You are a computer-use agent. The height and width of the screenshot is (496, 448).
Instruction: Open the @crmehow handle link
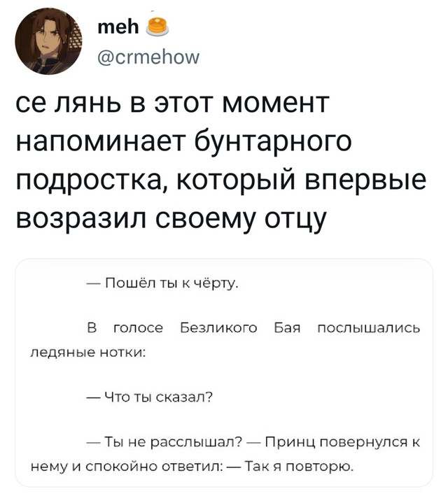coord(149,57)
